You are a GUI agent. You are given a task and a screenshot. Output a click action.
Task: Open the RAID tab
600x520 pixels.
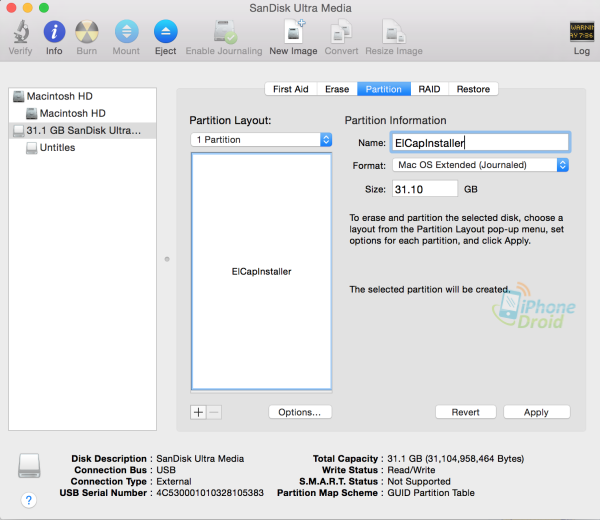pyautogui.click(x=429, y=89)
